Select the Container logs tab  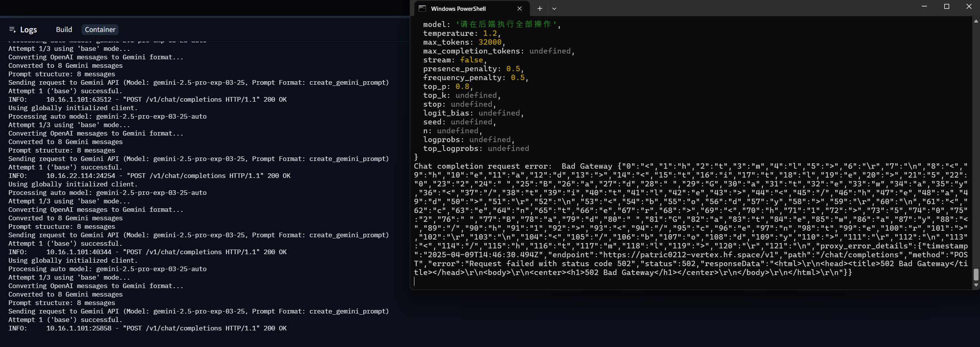click(100, 30)
